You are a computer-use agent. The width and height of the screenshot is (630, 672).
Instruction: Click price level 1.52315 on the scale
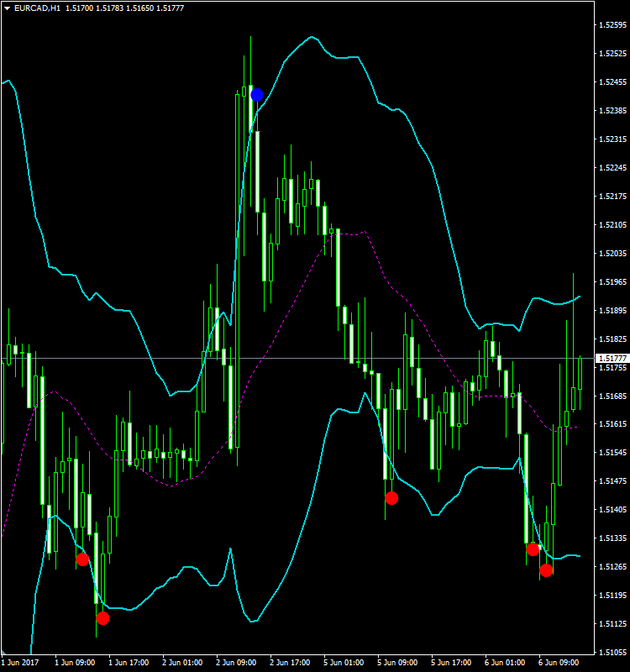612,139
